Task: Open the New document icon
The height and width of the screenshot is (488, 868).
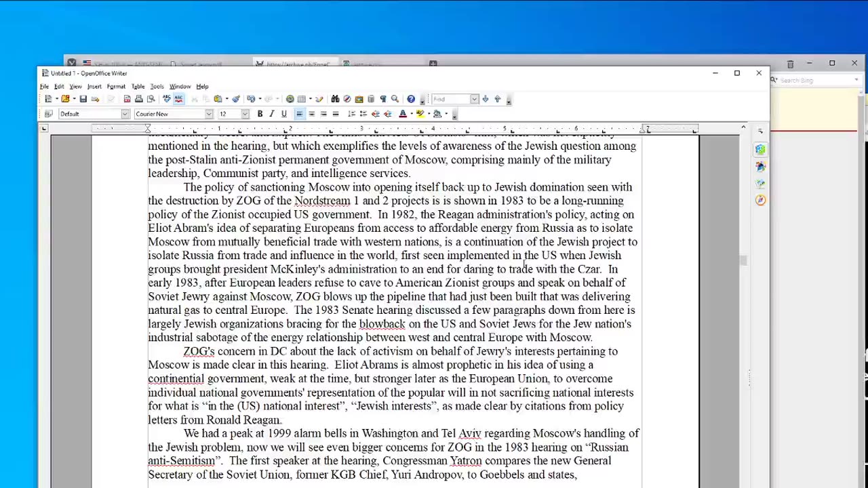Action: [48, 99]
